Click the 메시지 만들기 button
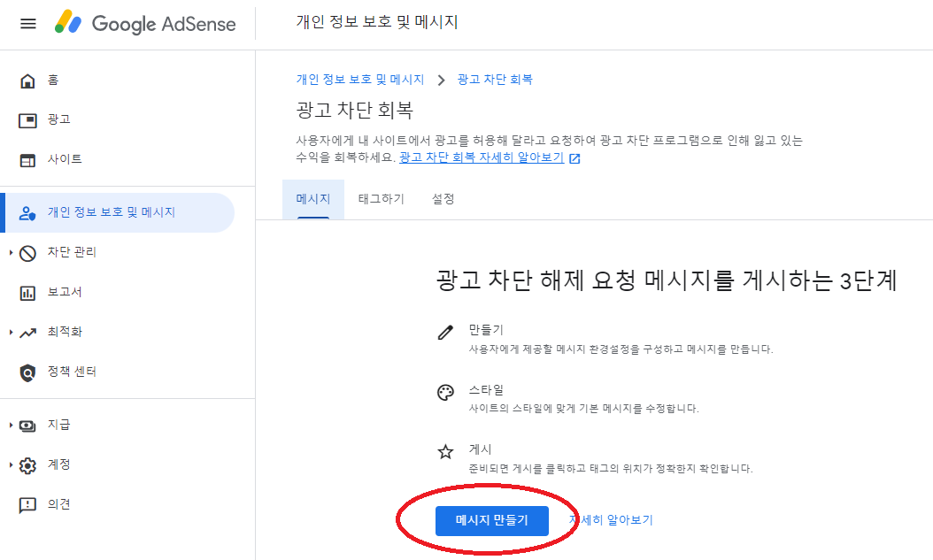Viewport: 933px width, 560px height. (x=492, y=521)
